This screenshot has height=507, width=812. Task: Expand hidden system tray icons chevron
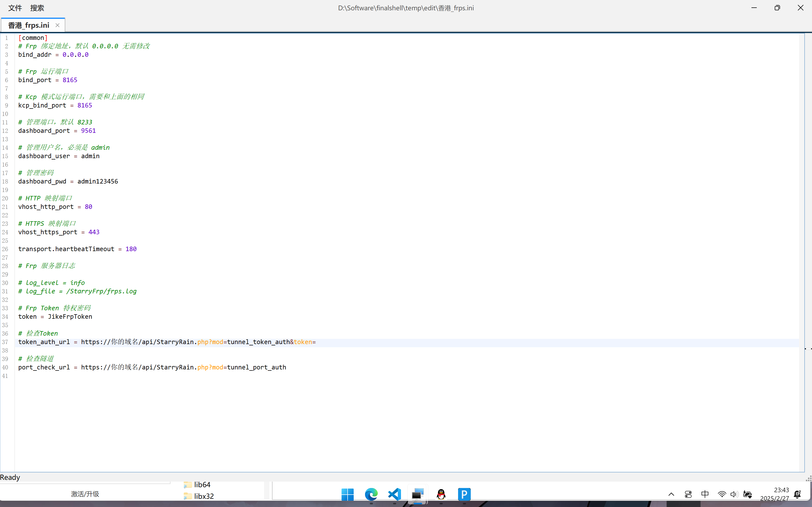click(x=671, y=494)
